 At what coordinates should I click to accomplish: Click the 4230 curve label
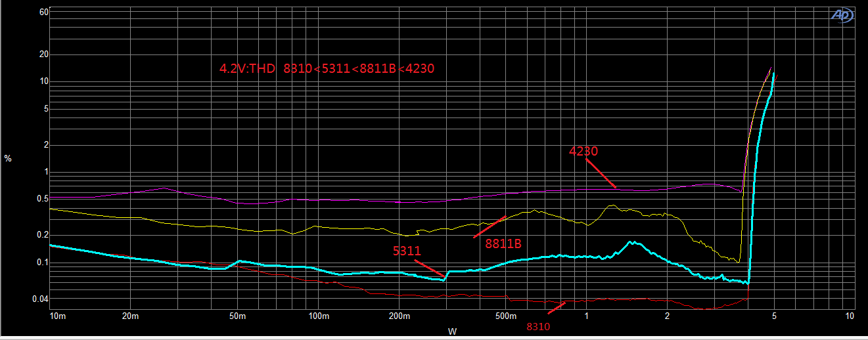583,151
